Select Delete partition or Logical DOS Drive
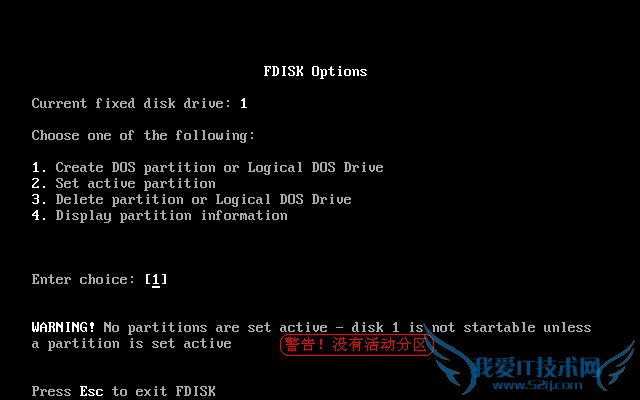This screenshot has height=400, width=640. click(x=191, y=199)
